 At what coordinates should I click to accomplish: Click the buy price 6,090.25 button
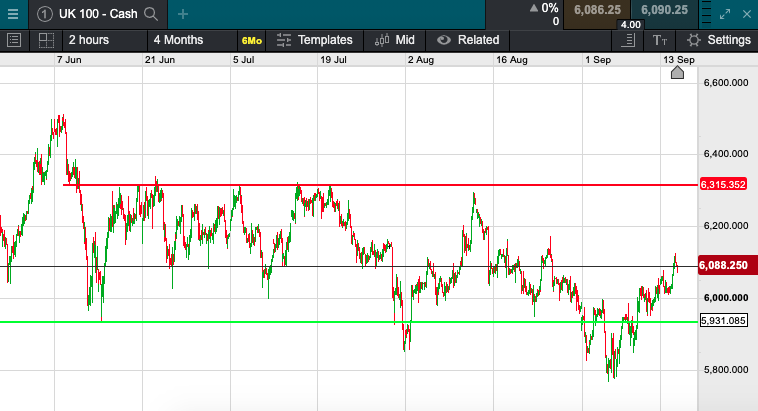[664, 10]
